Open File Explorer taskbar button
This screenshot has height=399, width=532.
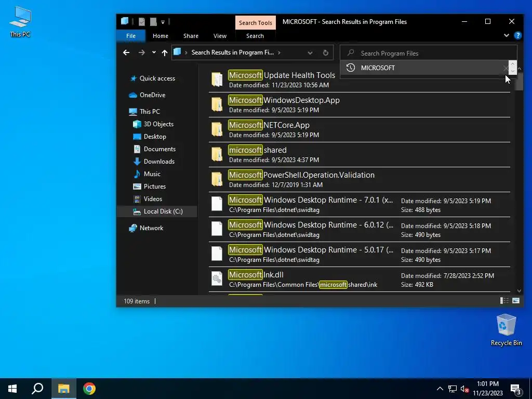point(63,389)
